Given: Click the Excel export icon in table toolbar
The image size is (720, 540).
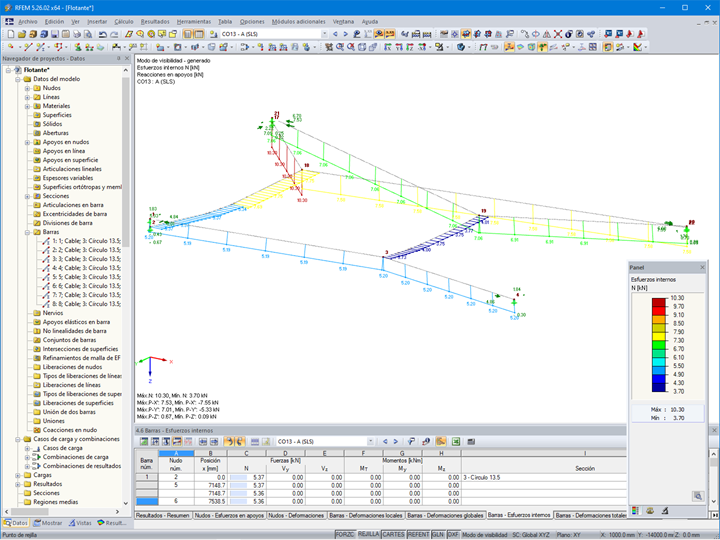Looking at the screenshot, I should [x=456, y=441].
